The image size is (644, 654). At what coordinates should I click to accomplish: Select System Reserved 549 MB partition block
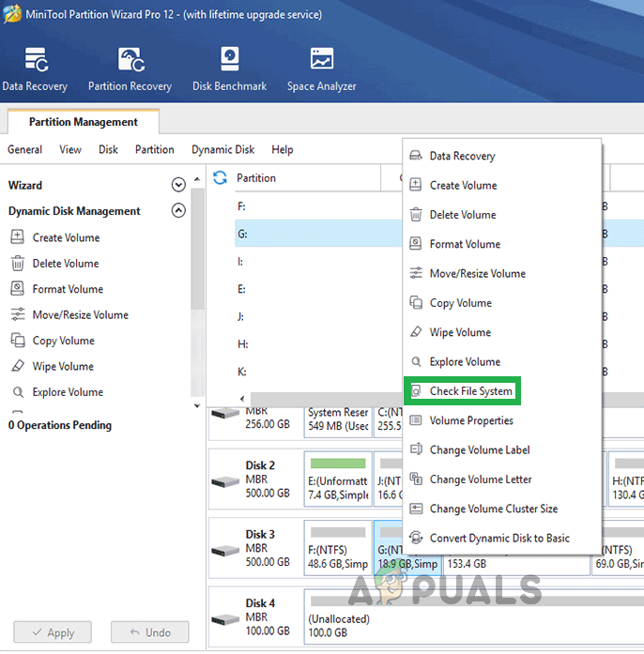338,422
